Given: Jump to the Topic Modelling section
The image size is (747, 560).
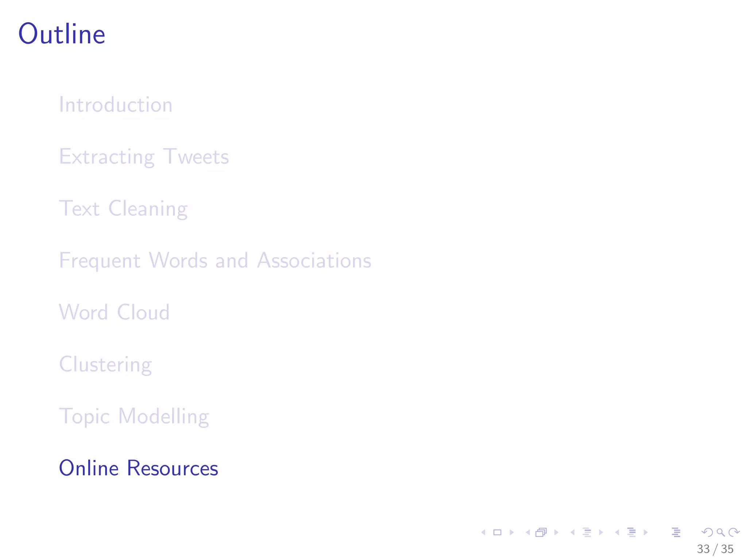Looking at the screenshot, I should (134, 416).
